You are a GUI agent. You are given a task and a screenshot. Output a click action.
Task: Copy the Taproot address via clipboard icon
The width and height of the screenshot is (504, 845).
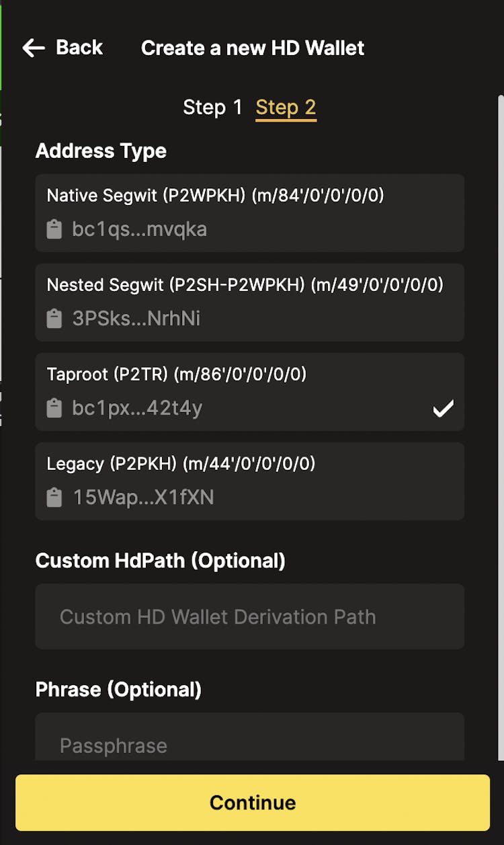coord(54,408)
